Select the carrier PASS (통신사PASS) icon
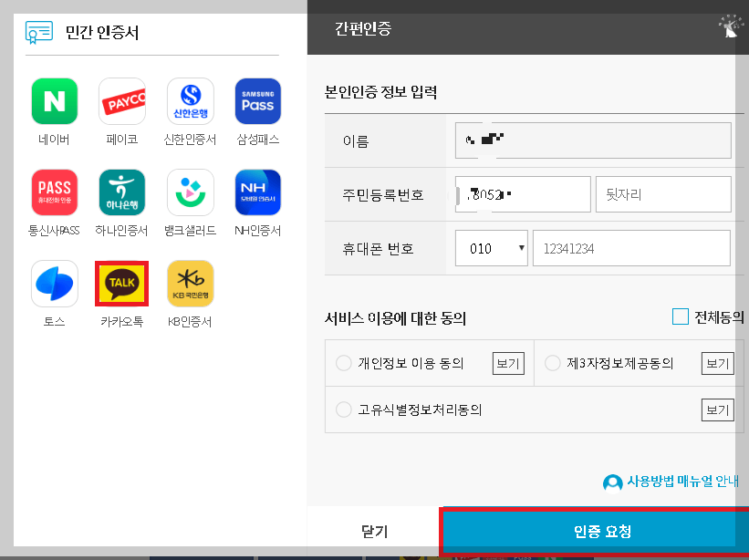The width and height of the screenshot is (749, 560). coord(55,192)
